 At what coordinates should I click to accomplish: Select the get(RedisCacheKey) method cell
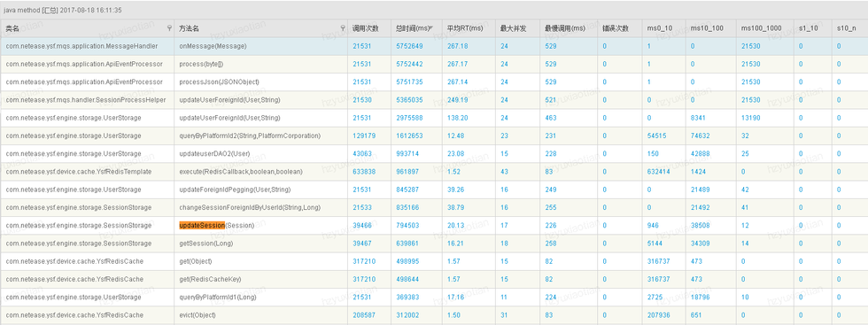(210, 279)
